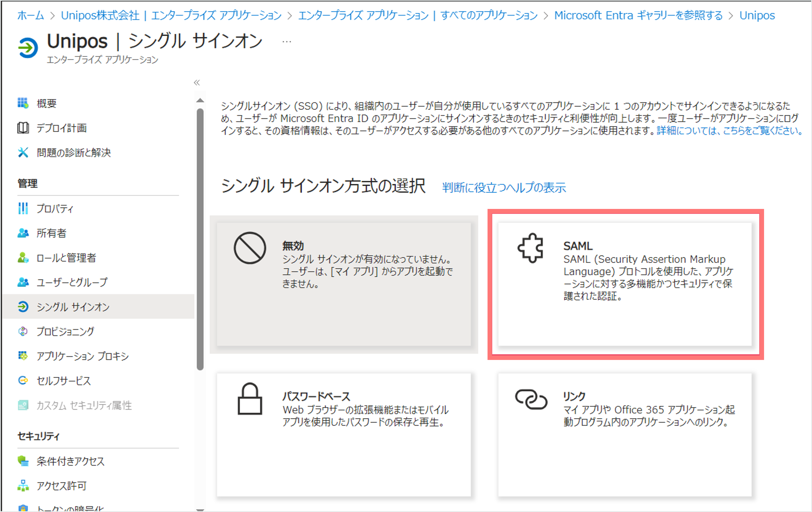This screenshot has height=512, width=812.
Task: Click the シングル サインオン方式の選択 heading
Action: point(323,186)
